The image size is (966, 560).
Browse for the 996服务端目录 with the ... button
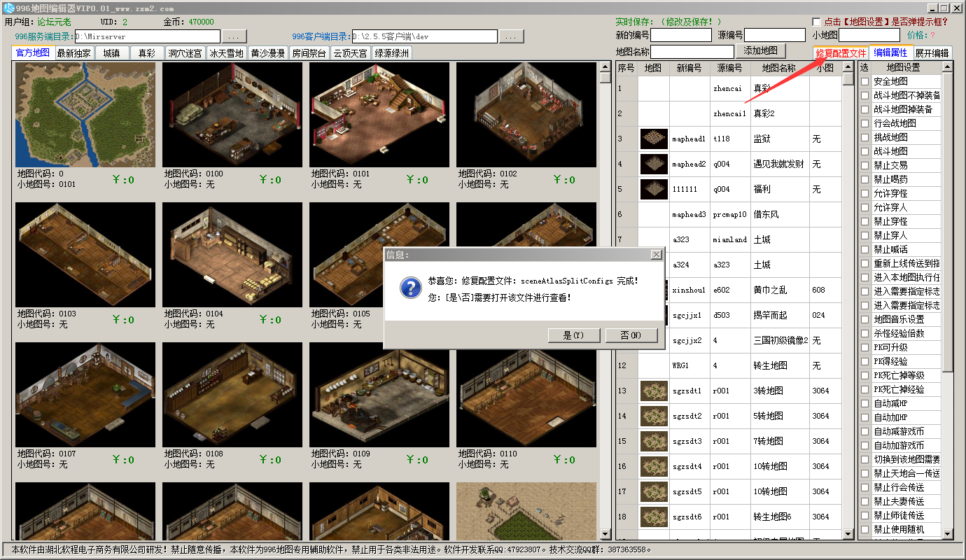(234, 36)
